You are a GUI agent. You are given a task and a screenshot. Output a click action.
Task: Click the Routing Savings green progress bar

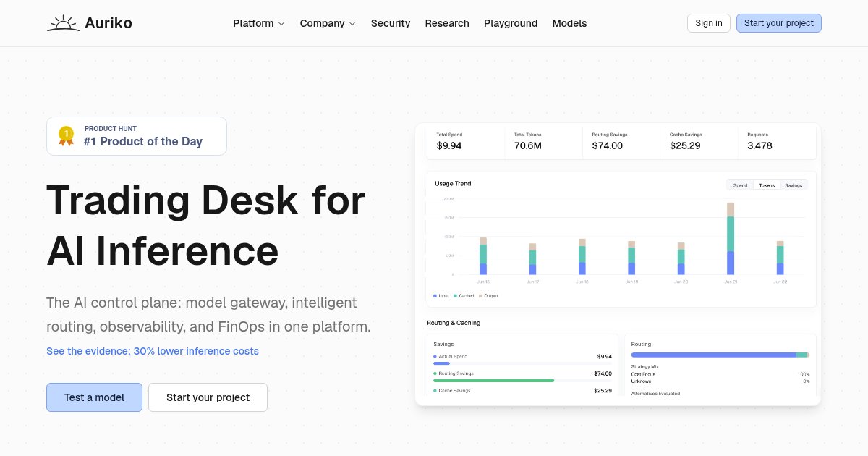[493, 380]
